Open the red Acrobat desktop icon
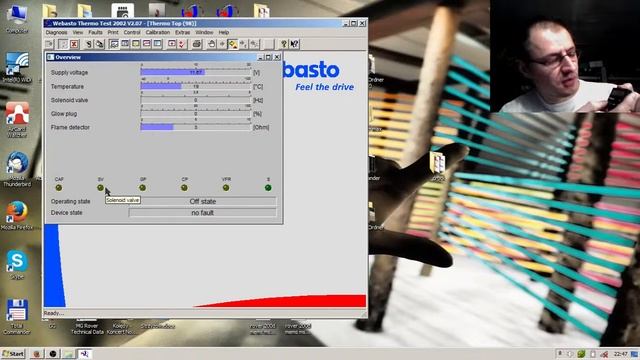Viewport: 640px width, 360px height. click(17, 120)
